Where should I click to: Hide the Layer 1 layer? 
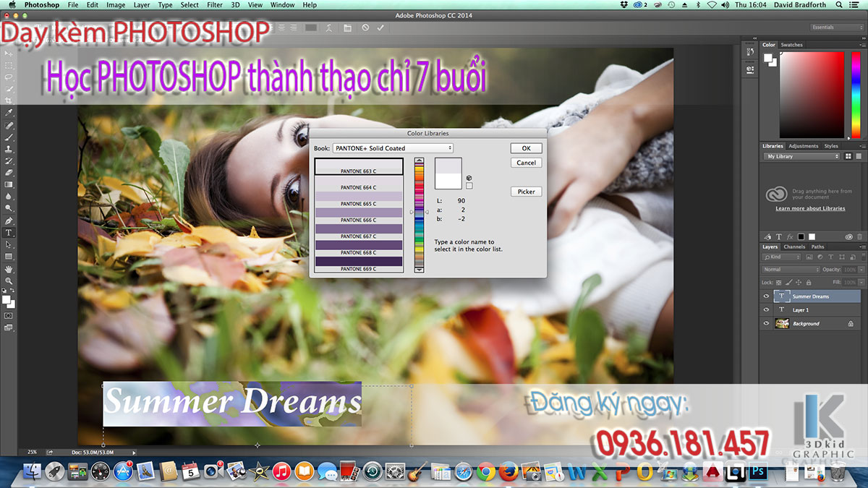coord(766,310)
